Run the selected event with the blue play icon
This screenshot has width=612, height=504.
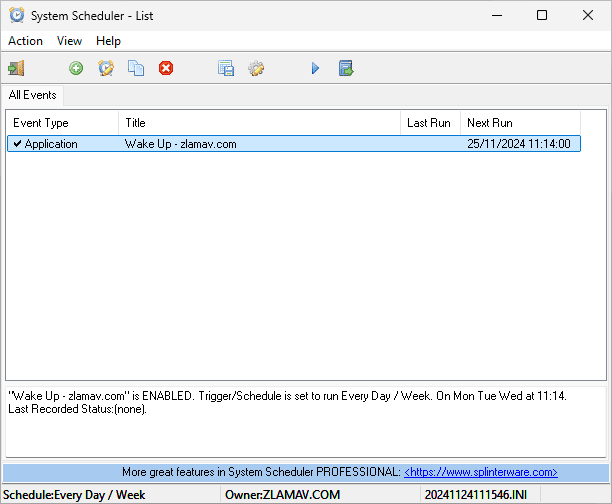click(315, 68)
